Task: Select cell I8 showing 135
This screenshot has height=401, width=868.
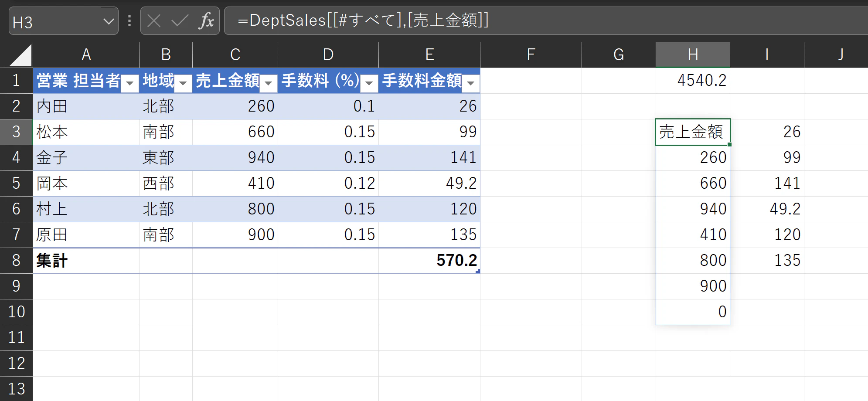Action: [767, 261]
